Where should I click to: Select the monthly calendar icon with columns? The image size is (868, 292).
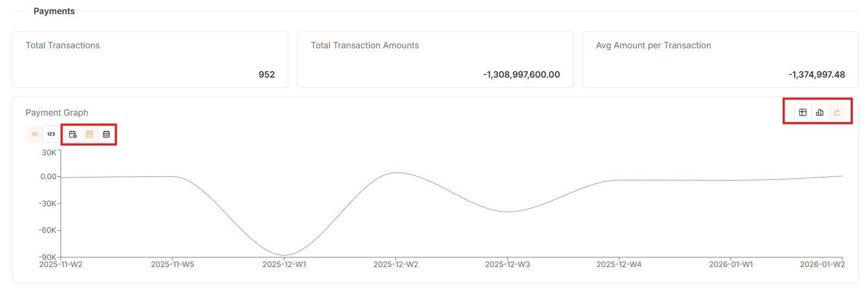[106, 134]
